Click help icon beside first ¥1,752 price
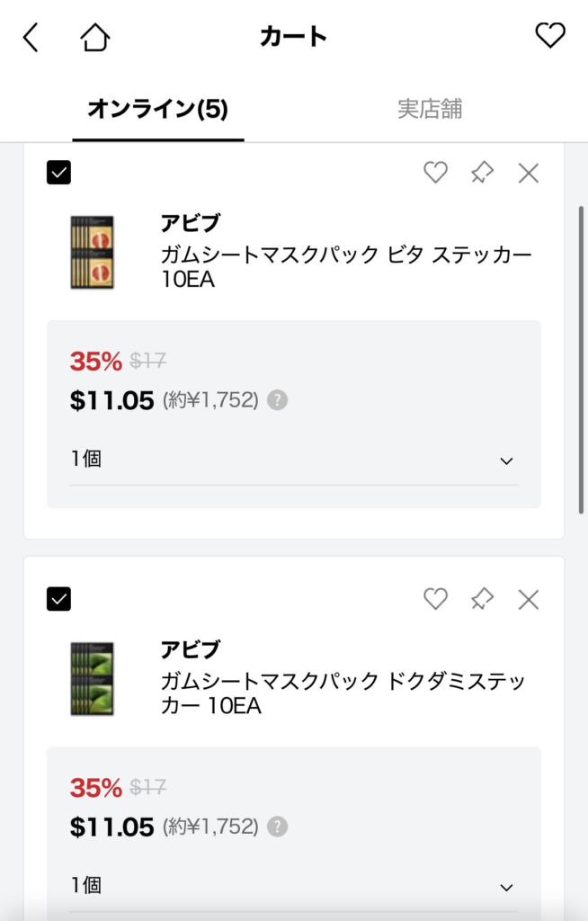The image size is (588, 921). (x=278, y=400)
